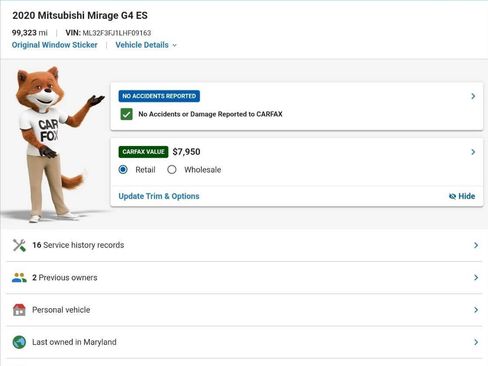Hide the CARFAX value
This screenshot has width=488, height=366.
coord(462,196)
